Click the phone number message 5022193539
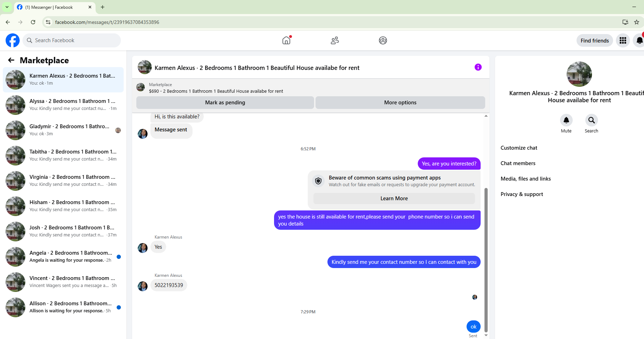 click(x=169, y=285)
